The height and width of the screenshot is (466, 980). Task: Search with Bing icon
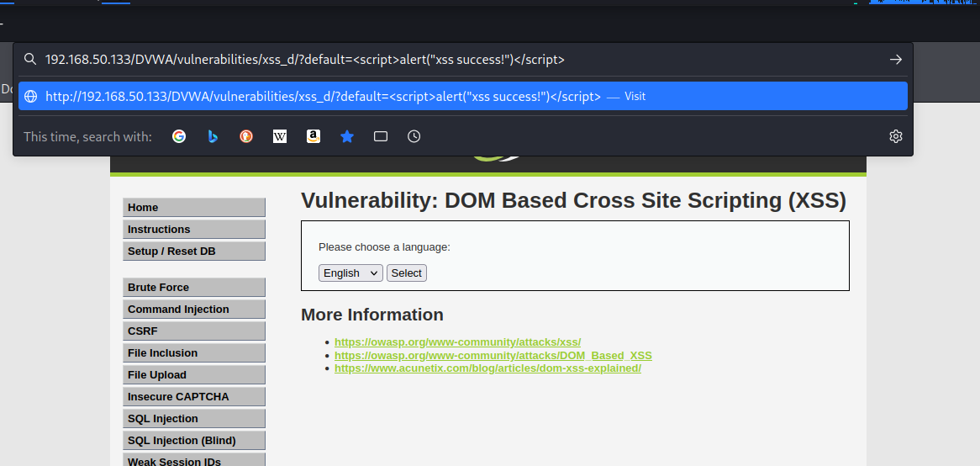click(x=213, y=136)
